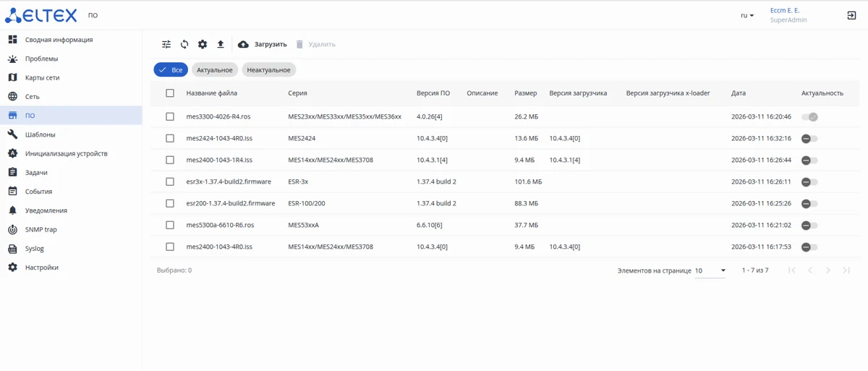
Task: Tick checkbox for mes3300-4026-R4.ros
Action: point(170,116)
